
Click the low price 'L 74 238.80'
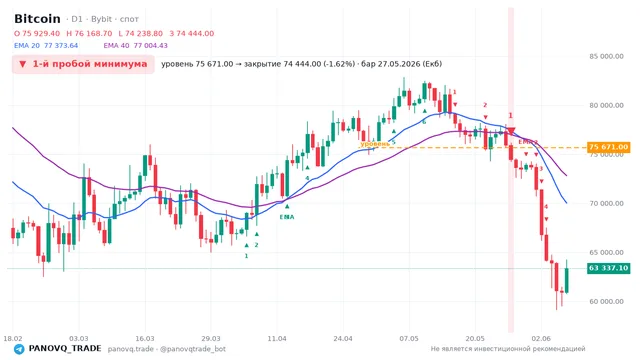tap(140, 33)
